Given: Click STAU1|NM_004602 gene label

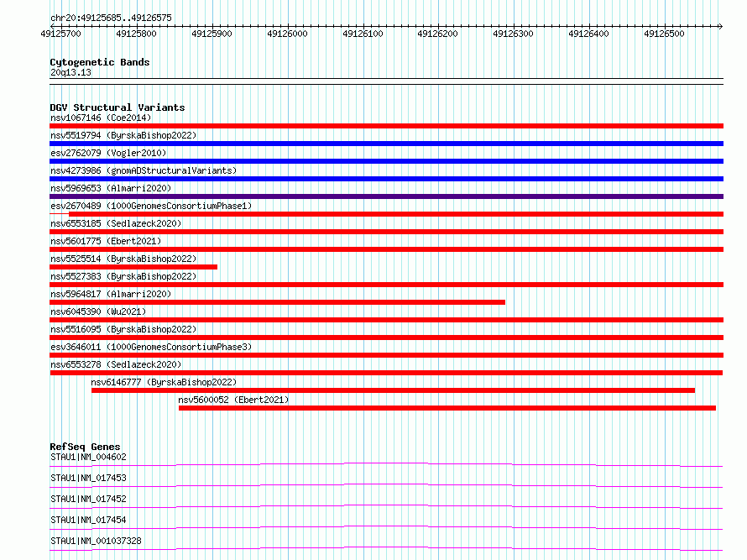Looking at the screenshot, I should tap(88, 457).
